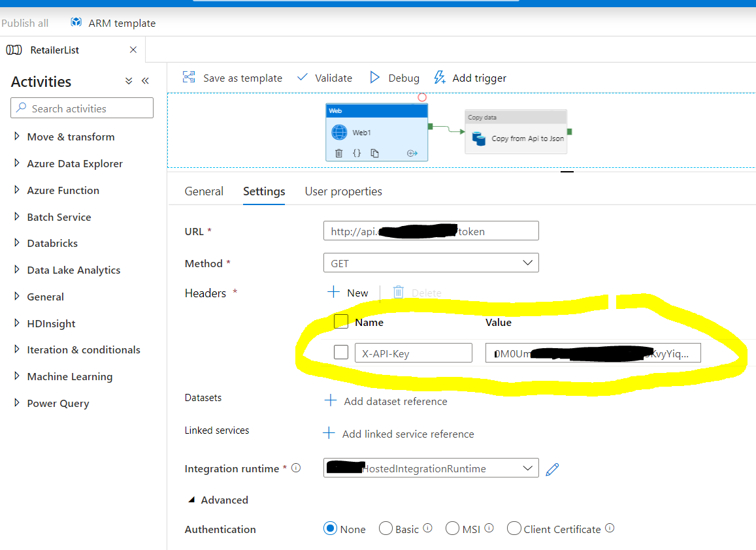
Task: Click Add linked service reference link
Action: (408, 434)
